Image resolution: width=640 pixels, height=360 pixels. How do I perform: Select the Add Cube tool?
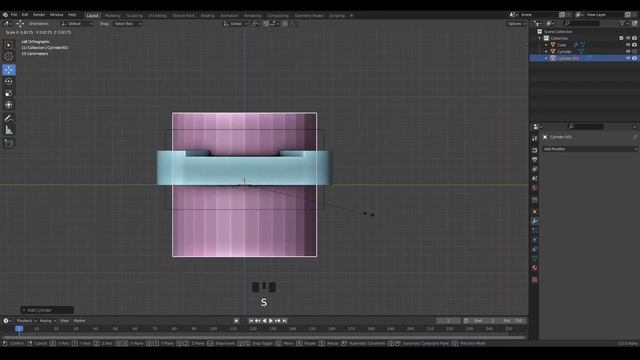click(9, 144)
